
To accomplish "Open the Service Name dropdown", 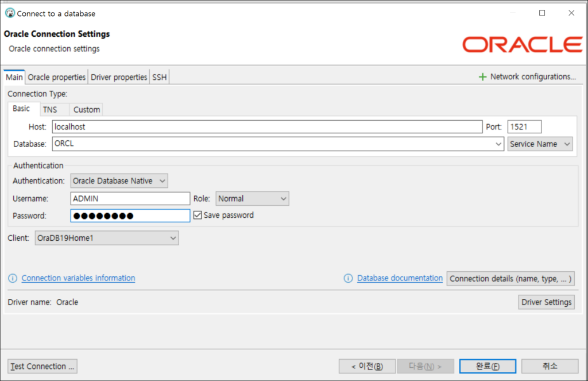I will pos(540,144).
